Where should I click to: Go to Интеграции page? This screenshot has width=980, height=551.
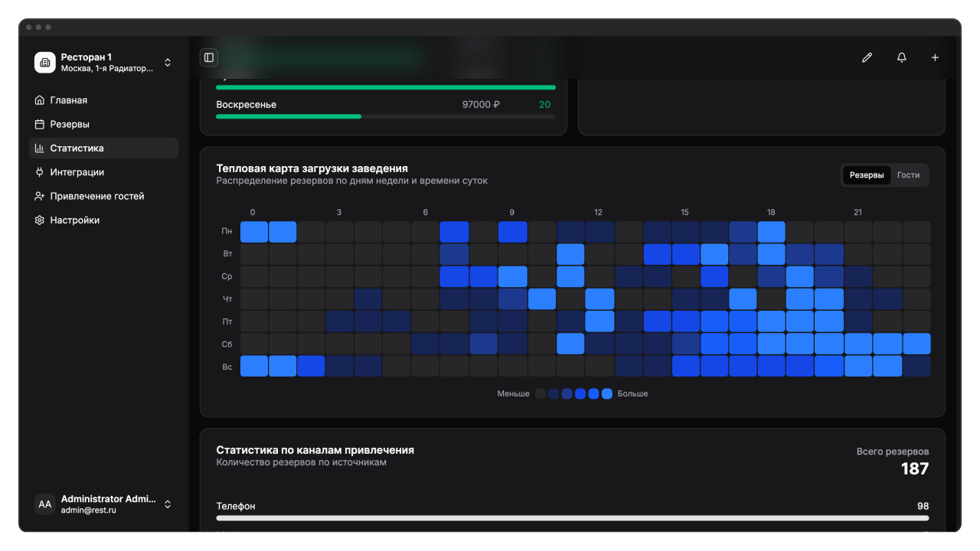[x=77, y=172]
